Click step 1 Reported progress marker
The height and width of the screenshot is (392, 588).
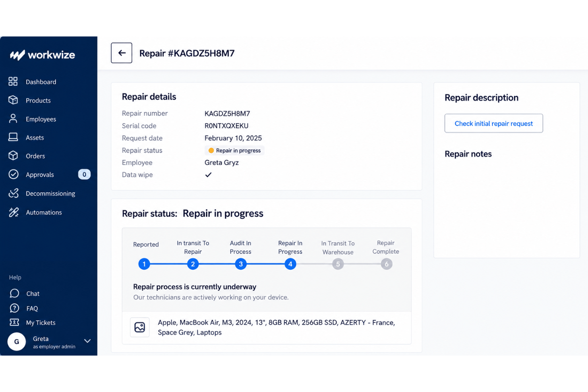pyautogui.click(x=144, y=264)
